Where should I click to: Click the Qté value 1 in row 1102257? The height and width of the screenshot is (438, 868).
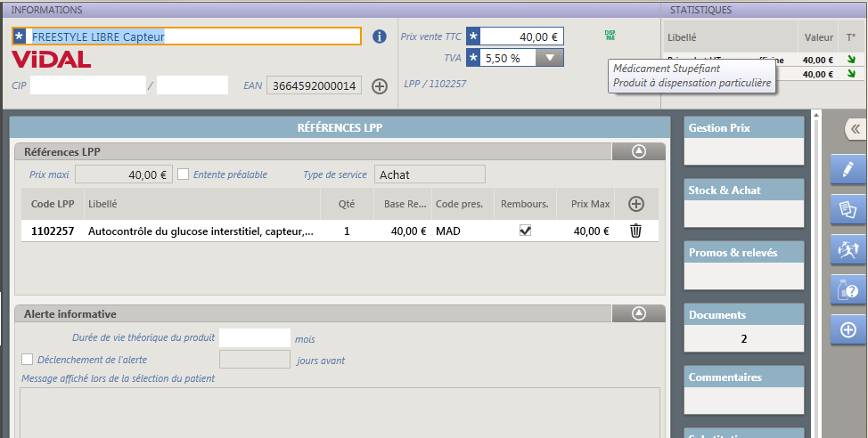coord(347,231)
